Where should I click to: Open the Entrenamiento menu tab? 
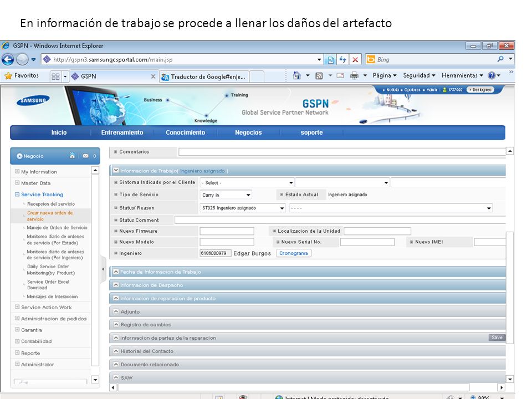click(122, 132)
